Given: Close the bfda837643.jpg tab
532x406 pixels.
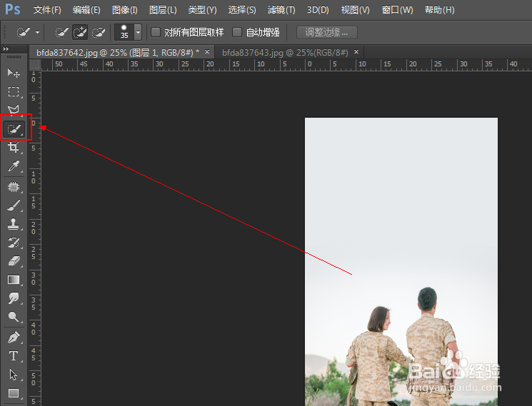Looking at the screenshot, I should pos(356,52).
